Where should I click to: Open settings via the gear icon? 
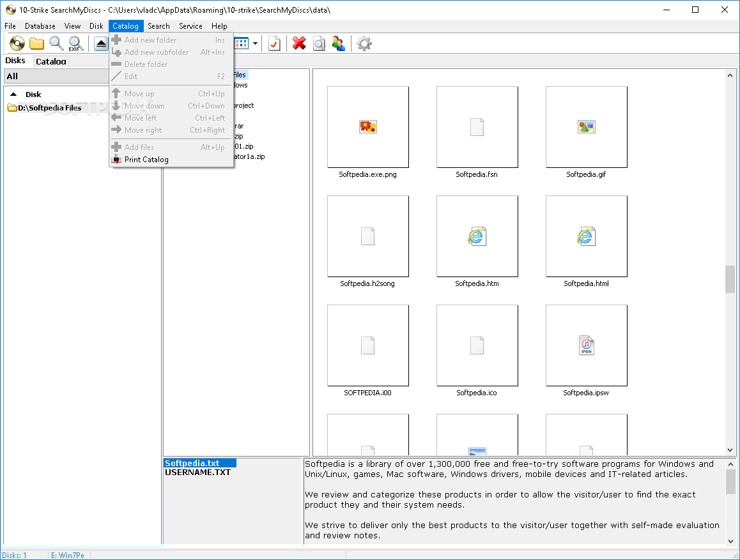click(x=364, y=44)
